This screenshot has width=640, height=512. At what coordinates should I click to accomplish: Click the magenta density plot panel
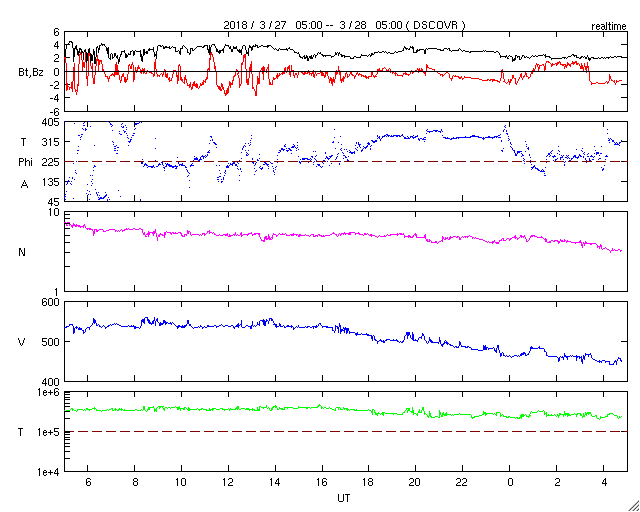(346, 252)
